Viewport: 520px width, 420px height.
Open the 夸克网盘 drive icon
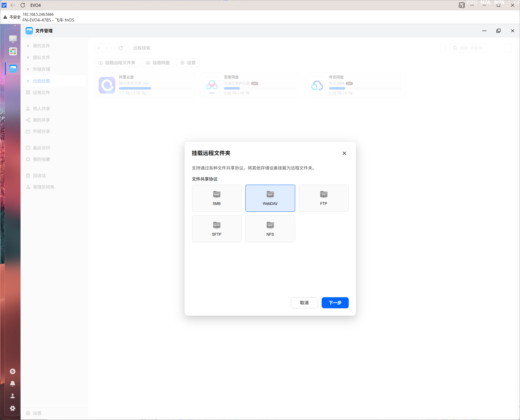(317, 85)
